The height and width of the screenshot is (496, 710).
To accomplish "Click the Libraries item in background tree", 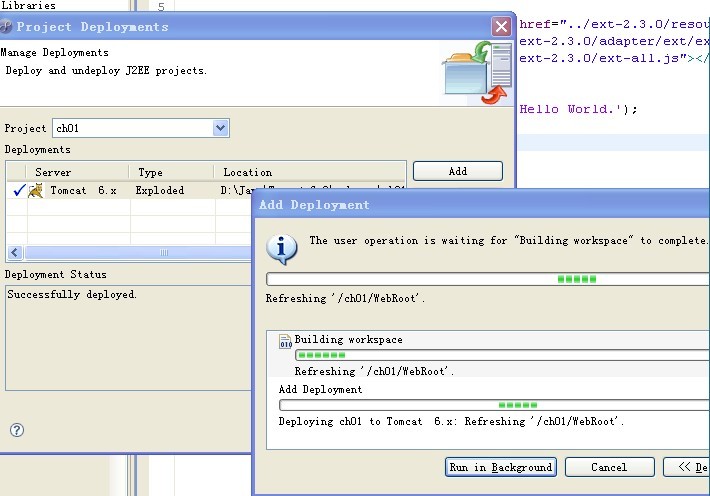I will click(x=28, y=5).
